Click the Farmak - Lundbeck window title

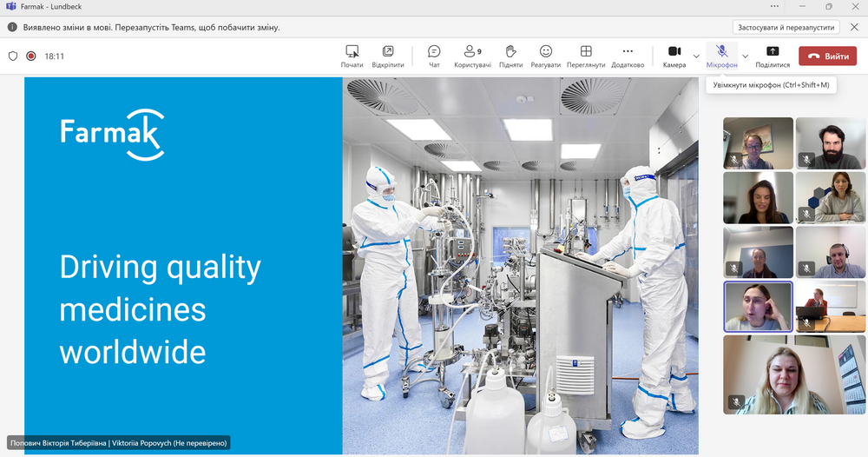tap(51, 7)
